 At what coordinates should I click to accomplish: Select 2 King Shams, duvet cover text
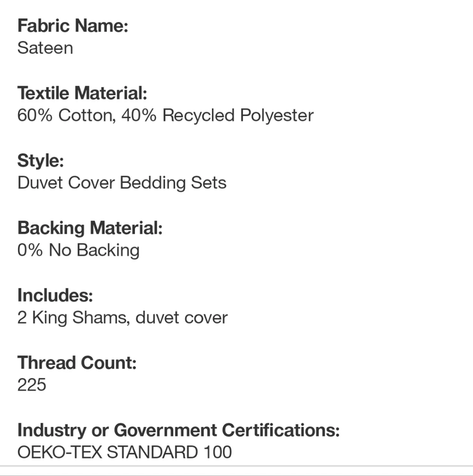(123, 318)
